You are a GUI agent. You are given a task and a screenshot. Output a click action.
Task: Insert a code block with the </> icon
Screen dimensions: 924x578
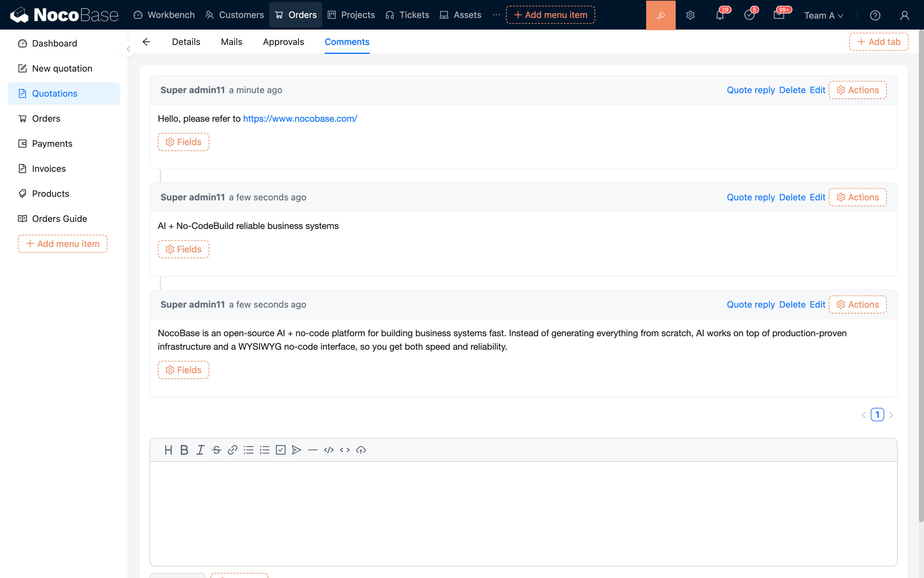tap(329, 450)
